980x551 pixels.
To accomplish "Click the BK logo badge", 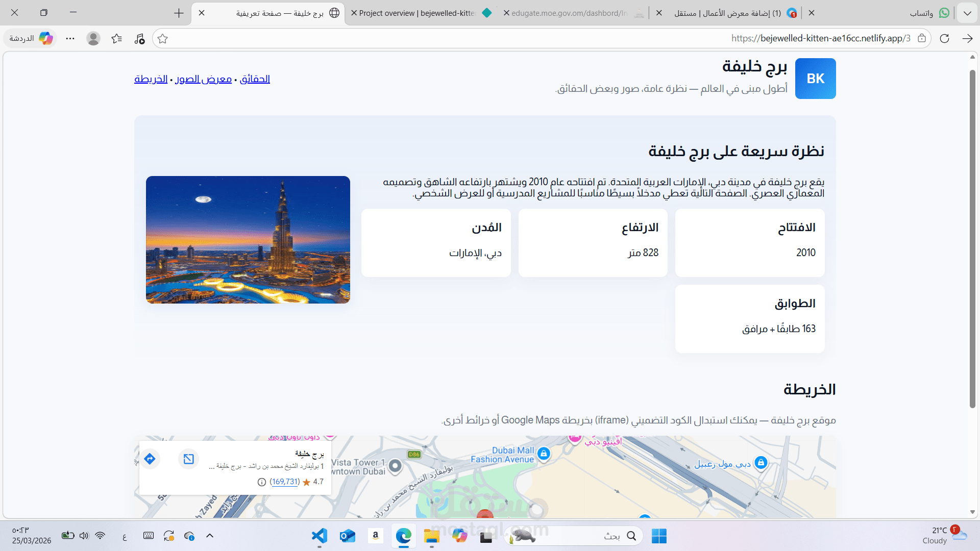I will click(815, 79).
